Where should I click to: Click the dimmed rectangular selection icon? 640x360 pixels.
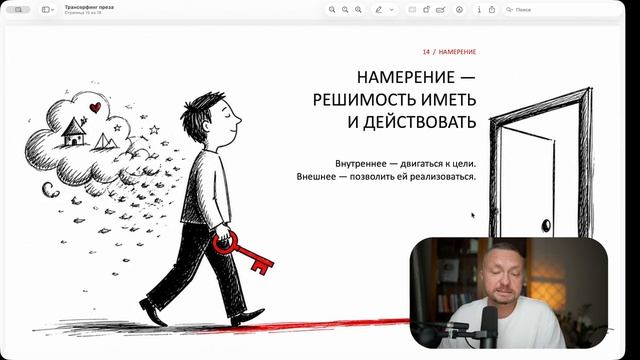412,9
